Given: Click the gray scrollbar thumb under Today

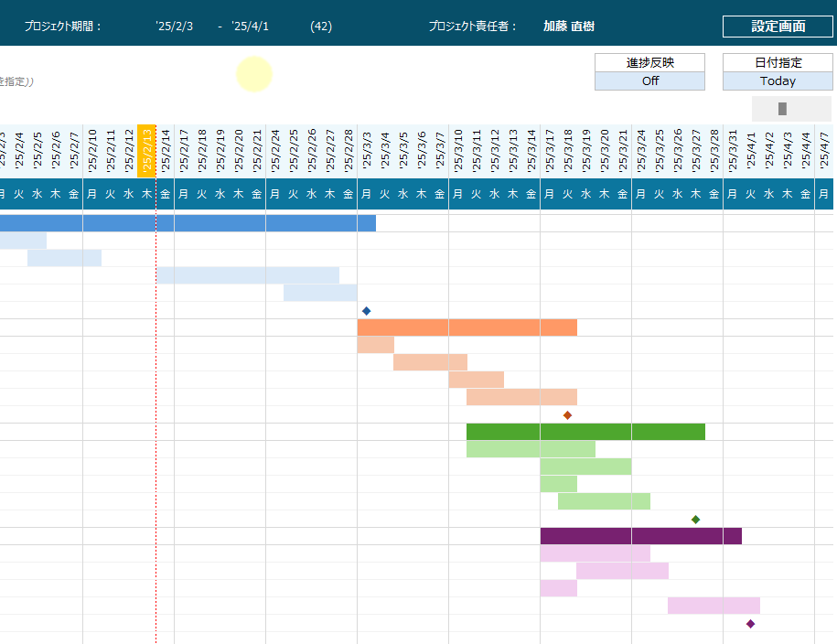Looking at the screenshot, I should click(x=782, y=109).
